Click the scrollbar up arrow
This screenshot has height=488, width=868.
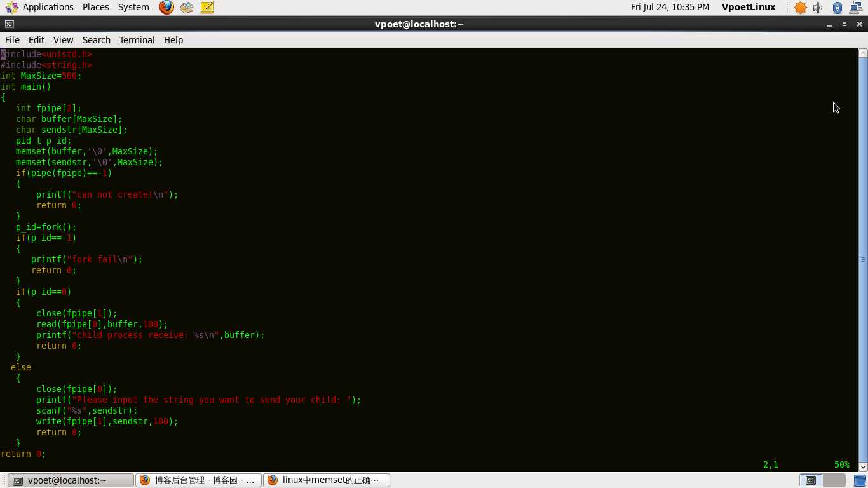point(863,53)
